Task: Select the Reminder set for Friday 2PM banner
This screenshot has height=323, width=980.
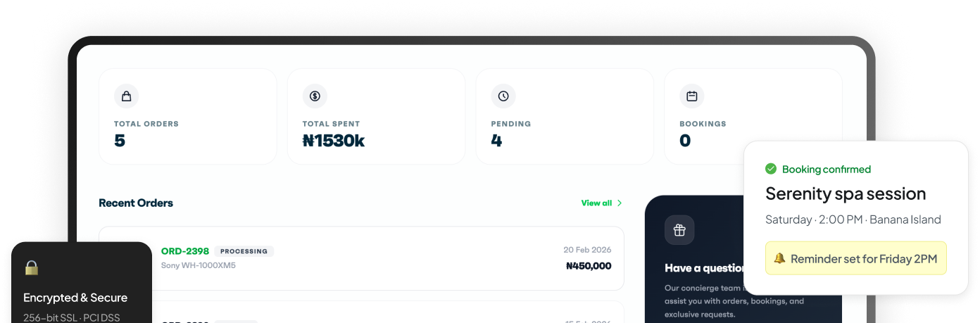Action: [855, 258]
